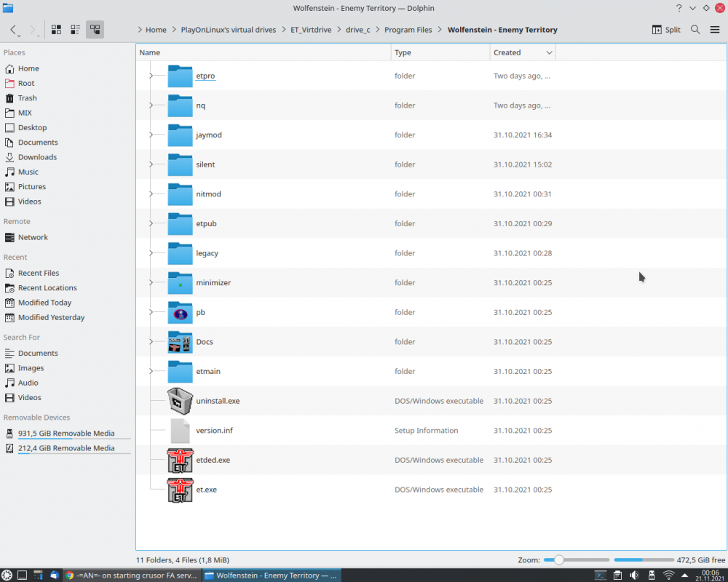Expand the nitmod folder tree arrow
This screenshot has width=728, height=582.
click(x=151, y=194)
